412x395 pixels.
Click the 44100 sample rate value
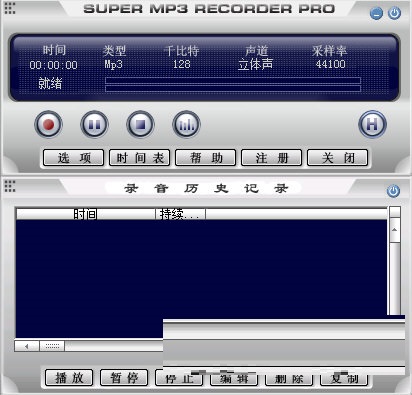[330, 64]
